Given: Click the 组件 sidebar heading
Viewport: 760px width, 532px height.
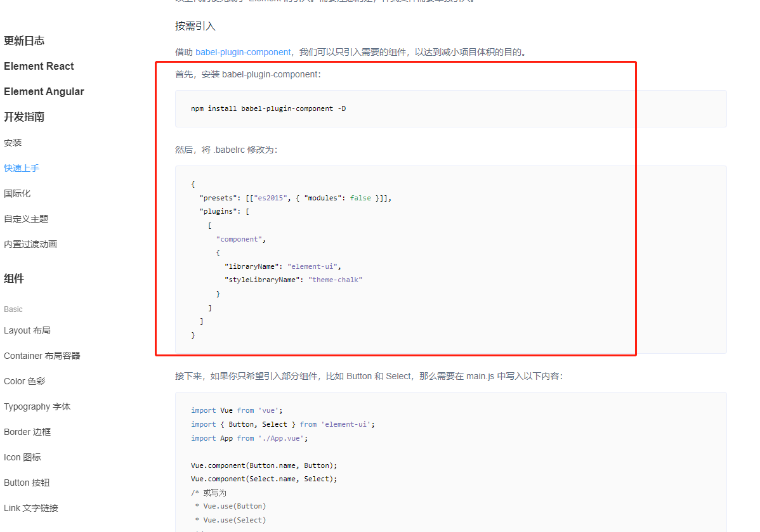Looking at the screenshot, I should [13, 278].
